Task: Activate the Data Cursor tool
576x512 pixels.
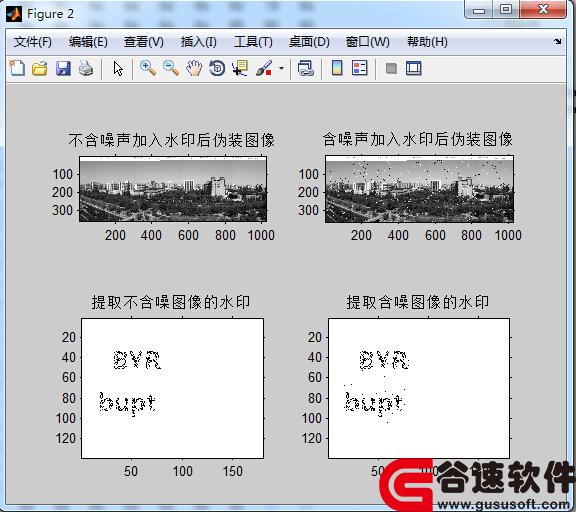Action: point(240,68)
